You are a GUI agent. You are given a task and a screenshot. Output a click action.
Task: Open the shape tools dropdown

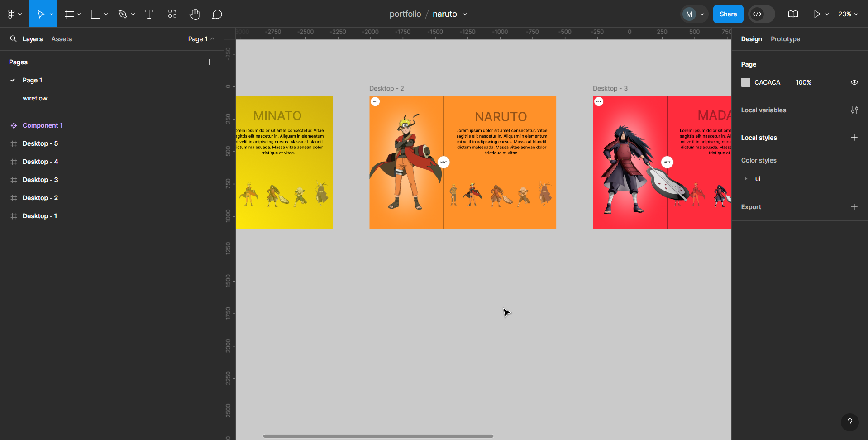tap(106, 14)
